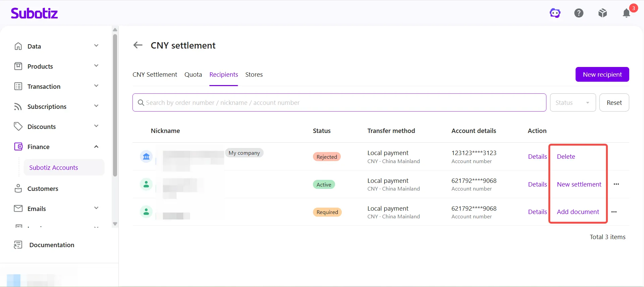Screen dimensions: 644x287
Task: Click the Account details column header
Action: 474,131
